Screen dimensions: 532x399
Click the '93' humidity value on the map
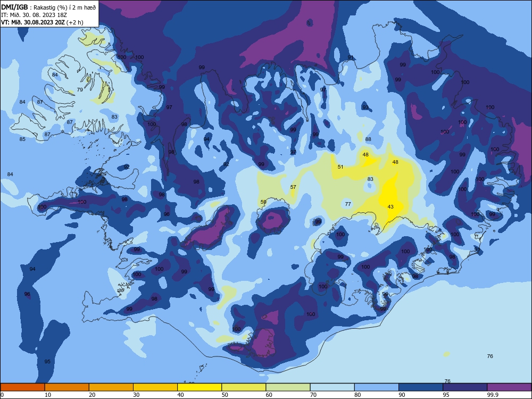click(x=365, y=107)
